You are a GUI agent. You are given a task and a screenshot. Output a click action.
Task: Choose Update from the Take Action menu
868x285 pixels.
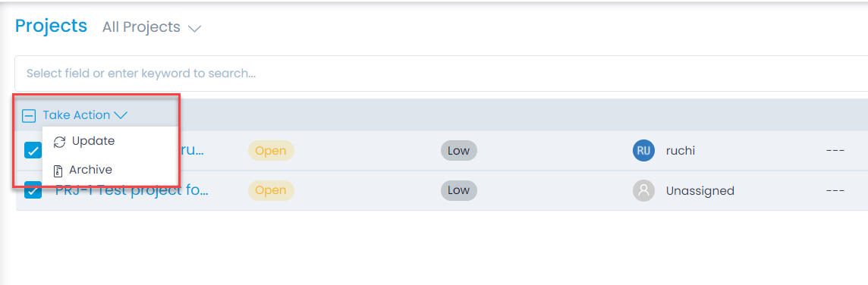(93, 141)
